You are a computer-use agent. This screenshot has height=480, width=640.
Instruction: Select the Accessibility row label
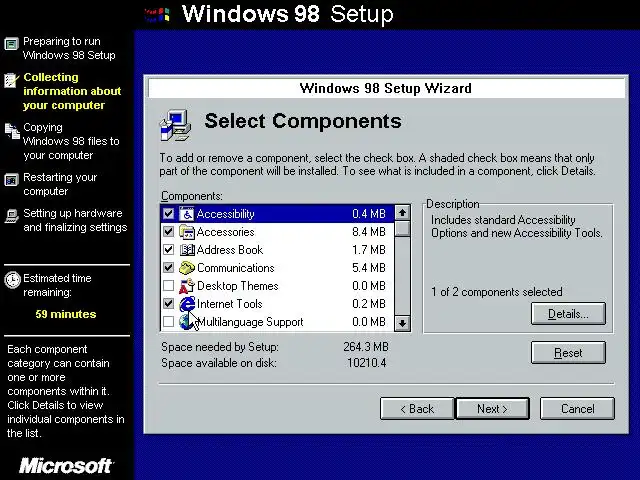point(225,214)
